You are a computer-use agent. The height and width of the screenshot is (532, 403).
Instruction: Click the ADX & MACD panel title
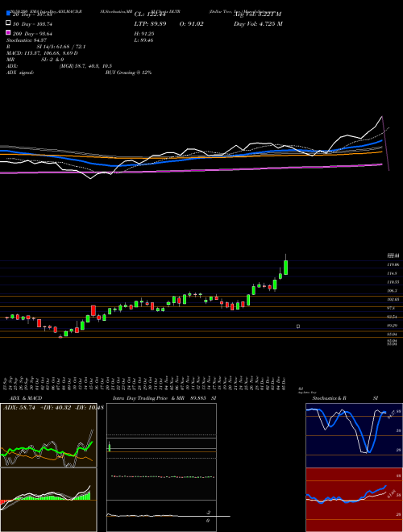tap(26, 398)
